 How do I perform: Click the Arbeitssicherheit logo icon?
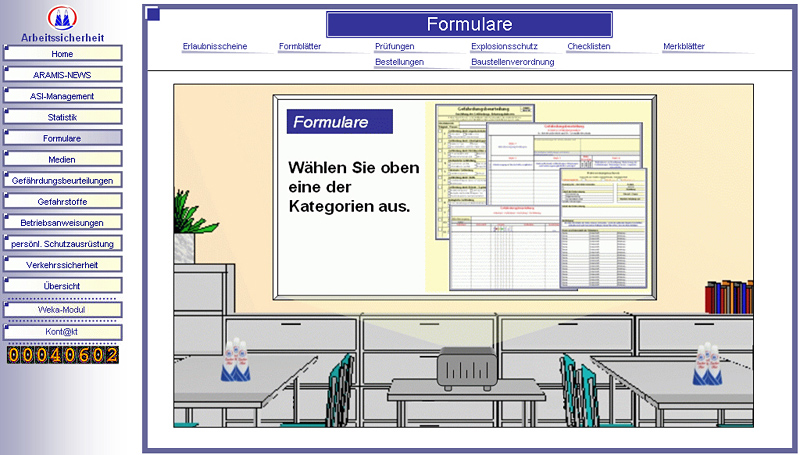[x=62, y=17]
